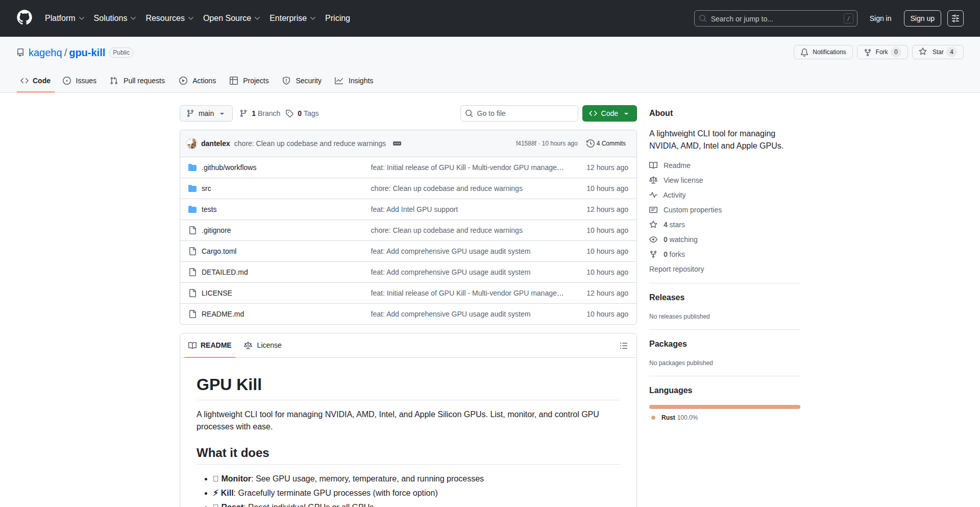Click the .gitignore file icon
The height and width of the screenshot is (507, 980).
[x=192, y=230]
